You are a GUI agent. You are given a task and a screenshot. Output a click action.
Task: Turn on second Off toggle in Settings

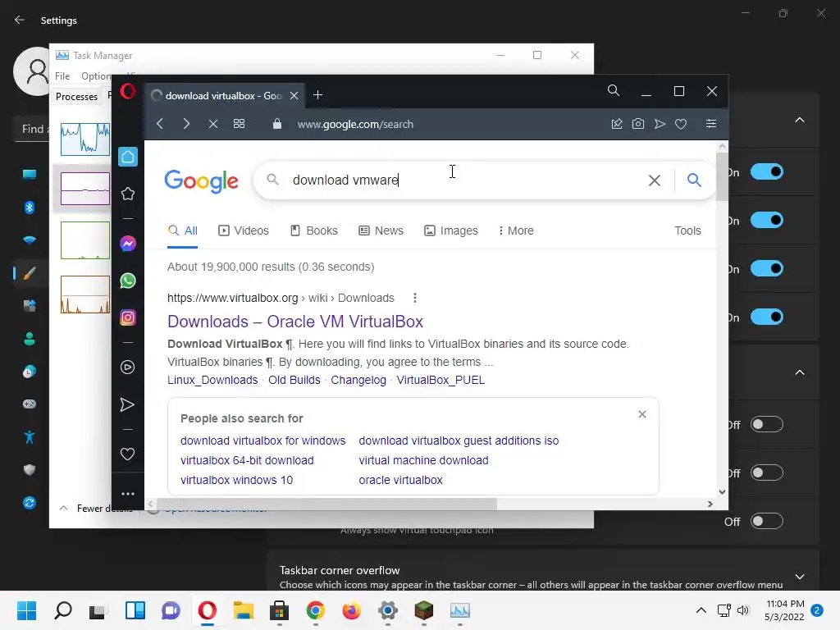[767, 473]
